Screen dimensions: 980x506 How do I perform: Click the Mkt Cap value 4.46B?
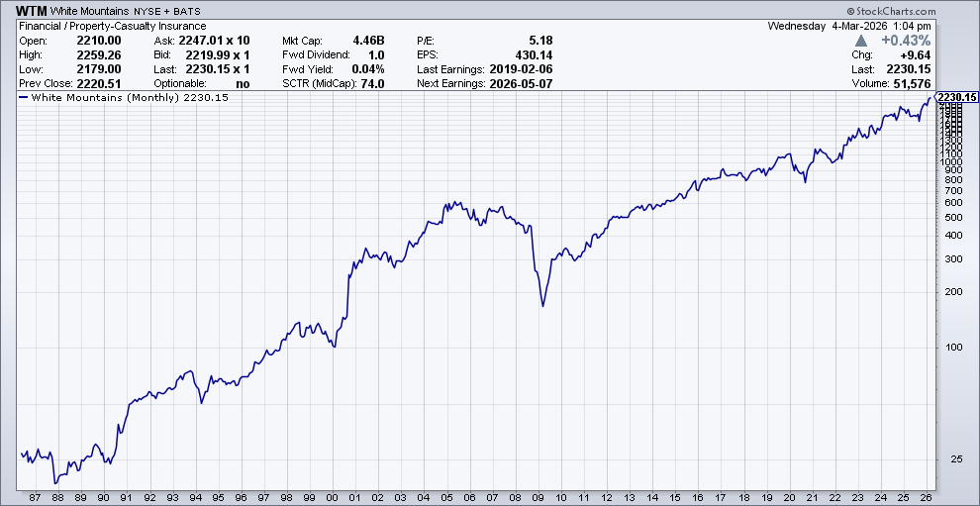pos(369,41)
